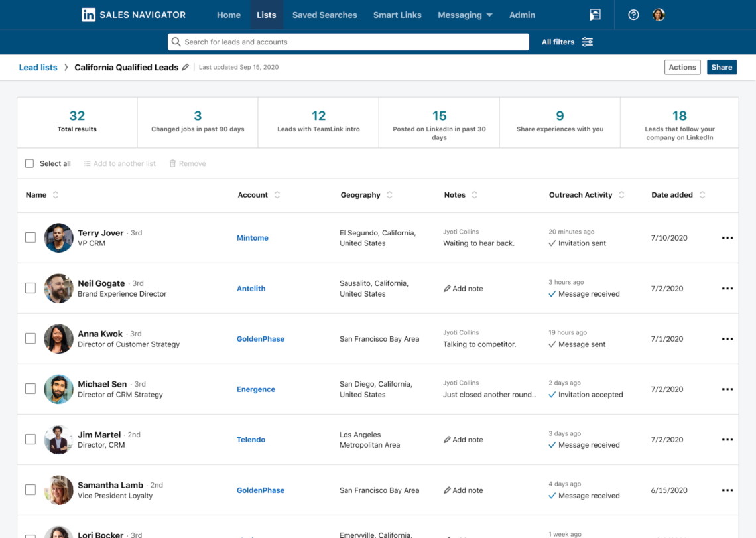Open your profile avatar in the navbar
This screenshot has width=756, height=538.
pos(657,14)
